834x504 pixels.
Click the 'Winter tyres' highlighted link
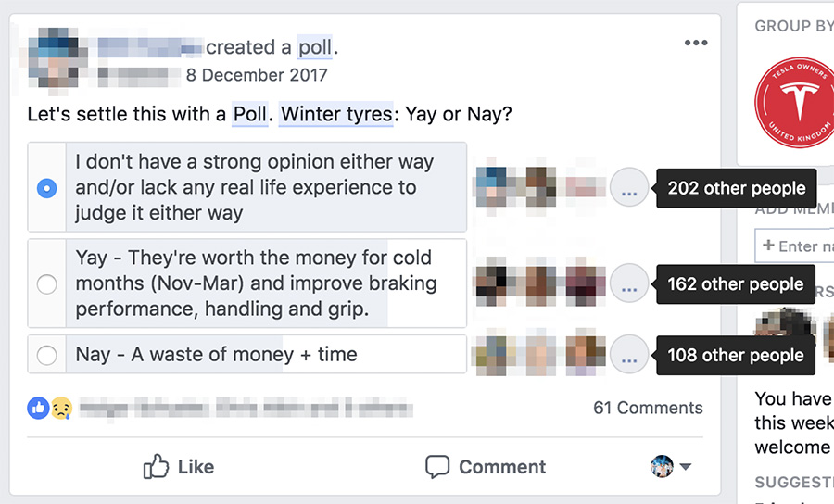(336, 115)
